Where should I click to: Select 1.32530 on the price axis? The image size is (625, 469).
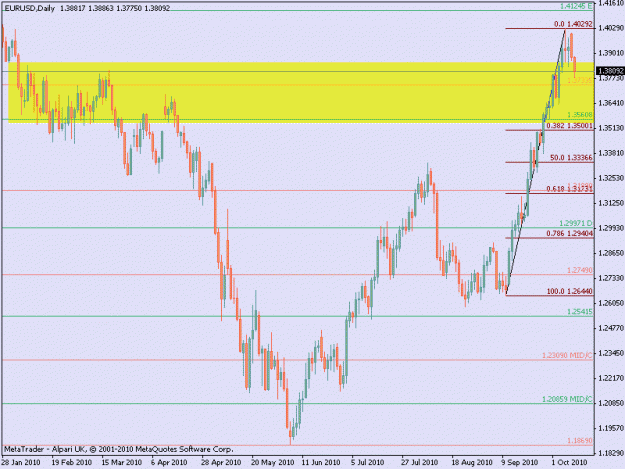(x=611, y=178)
